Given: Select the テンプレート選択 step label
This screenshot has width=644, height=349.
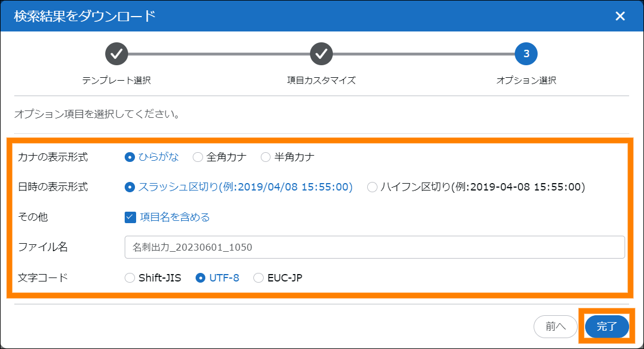Looking at the screenshot, I should point(117,81).
